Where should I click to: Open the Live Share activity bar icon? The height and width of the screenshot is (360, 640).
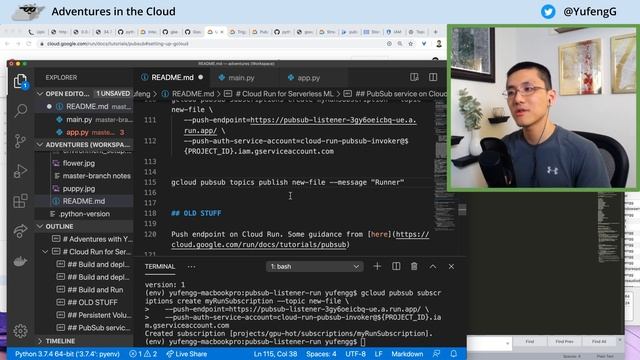coord(20,231)
